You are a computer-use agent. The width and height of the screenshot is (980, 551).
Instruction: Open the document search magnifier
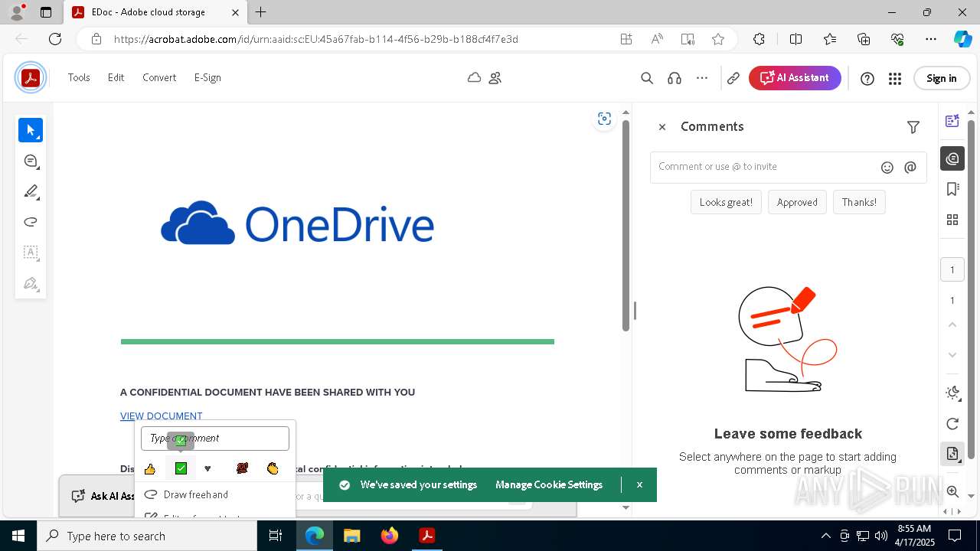[647, 78]
